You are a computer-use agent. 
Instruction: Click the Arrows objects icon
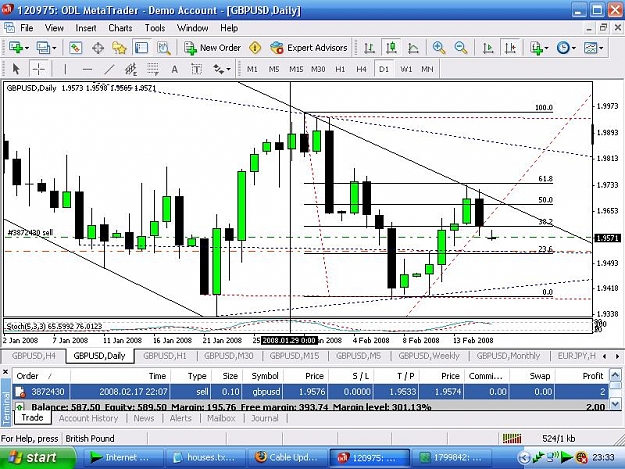tap(218, 69)
